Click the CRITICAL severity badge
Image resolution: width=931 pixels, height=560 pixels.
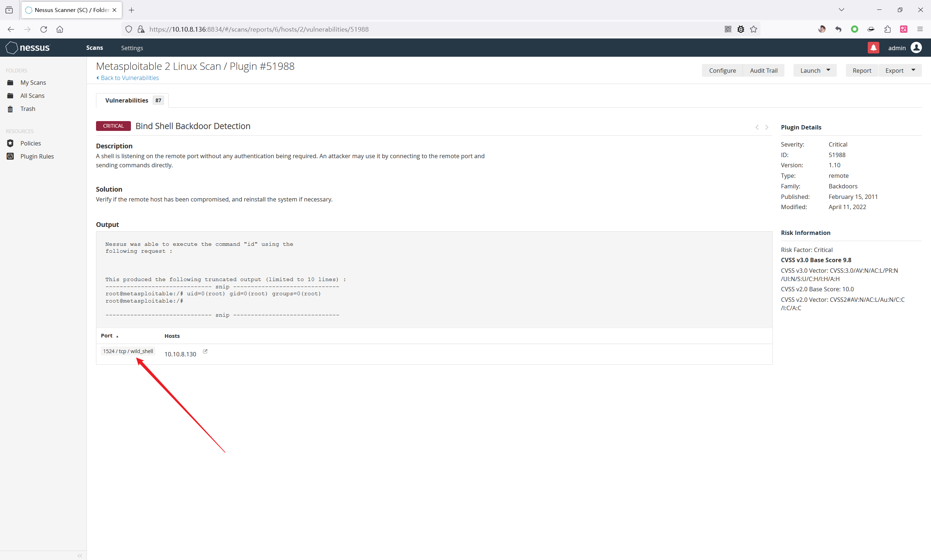[x=113, y=126]
